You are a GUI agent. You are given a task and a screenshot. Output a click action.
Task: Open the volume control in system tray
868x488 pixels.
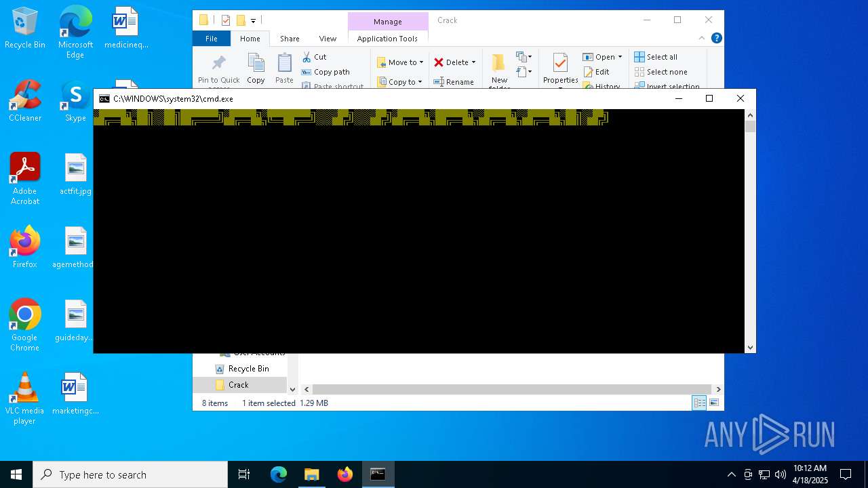click(x=781, y=474)
